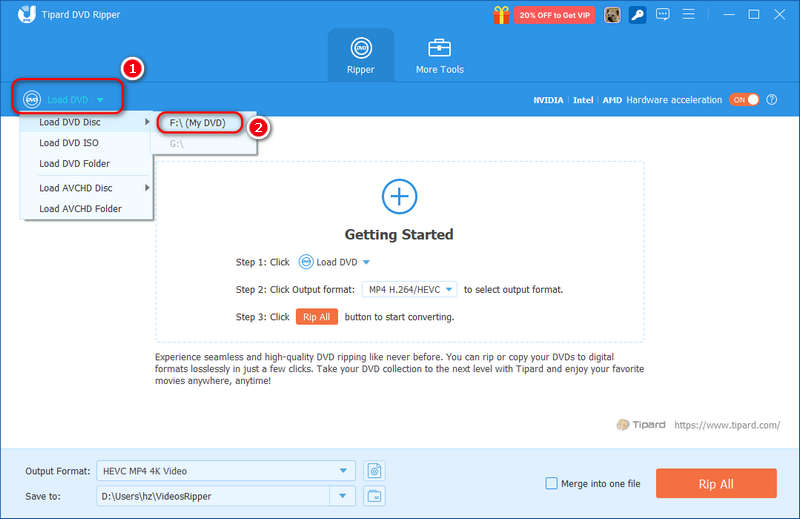Toggle hardware acceleration ON switch

[x=744, y=100]
